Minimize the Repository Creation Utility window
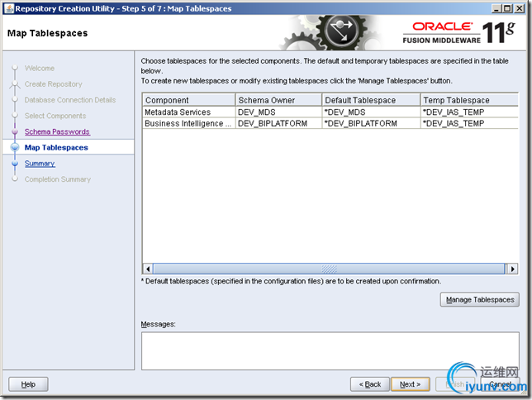 (x=496, y=8)
